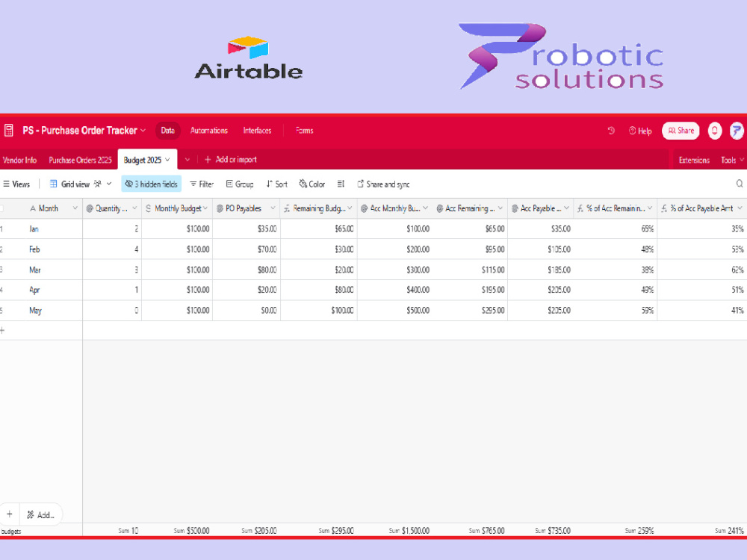Open Extensions panel
747x560 pixels.
[694, 160]
